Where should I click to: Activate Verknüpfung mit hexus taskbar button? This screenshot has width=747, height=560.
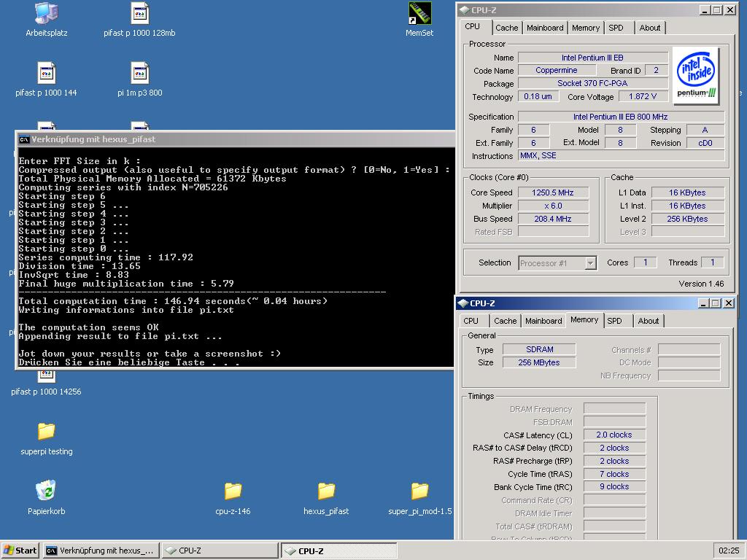[101, 551]
